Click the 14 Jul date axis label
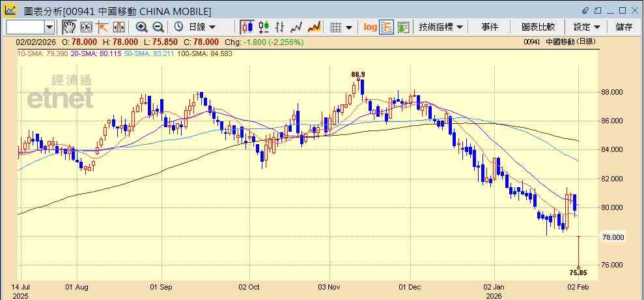 pyautogui.click(x=22, y=287)
